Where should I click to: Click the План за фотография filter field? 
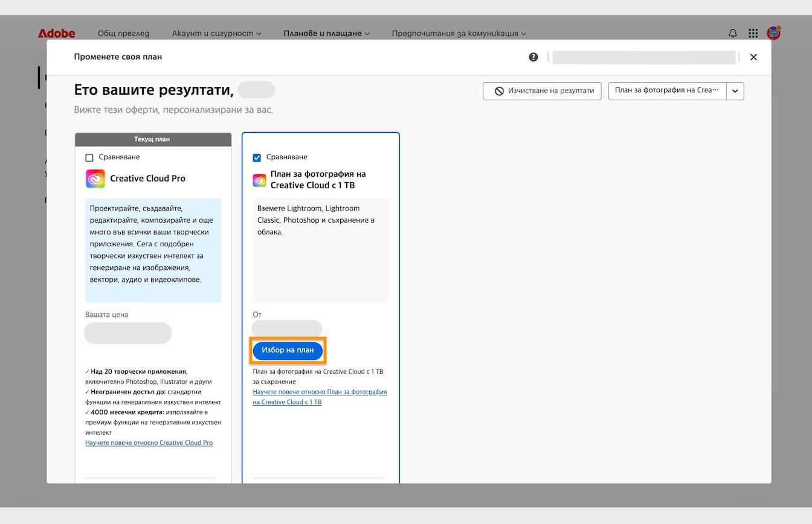(x=667, y=91)
